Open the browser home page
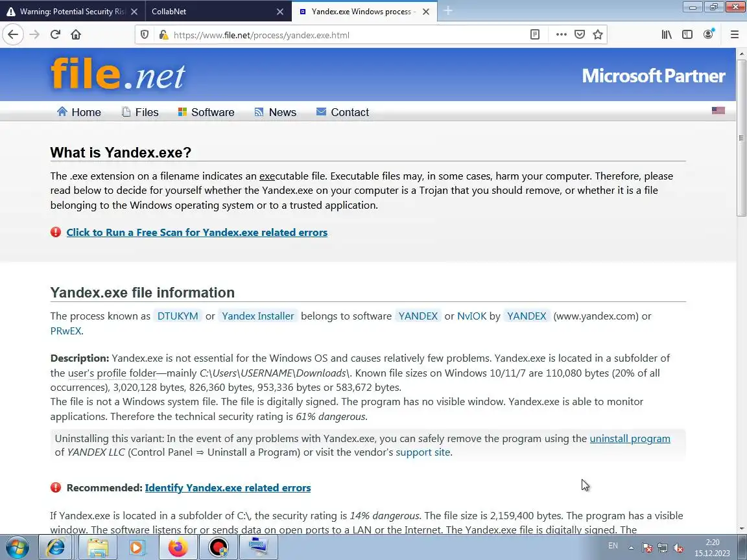Screen dimensions: 747x560 pyautogui.click(x=76, y=34)
